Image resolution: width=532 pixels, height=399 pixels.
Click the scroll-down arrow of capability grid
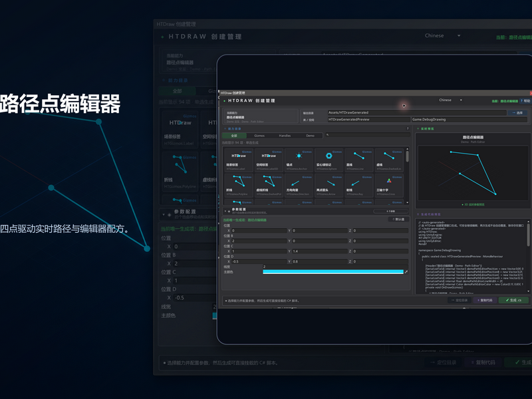407,203
